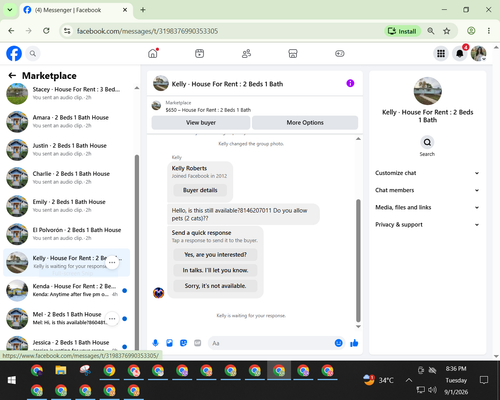
Task: Open Stacey - House For Rent conversation
Action: [67, 94]
